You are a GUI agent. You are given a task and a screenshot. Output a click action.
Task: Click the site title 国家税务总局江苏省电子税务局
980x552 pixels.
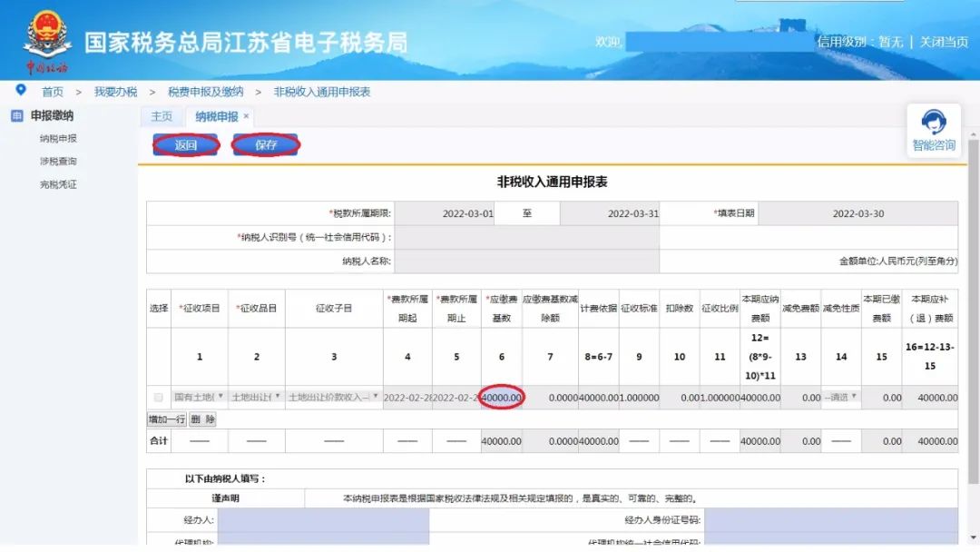tap(246, 43)
